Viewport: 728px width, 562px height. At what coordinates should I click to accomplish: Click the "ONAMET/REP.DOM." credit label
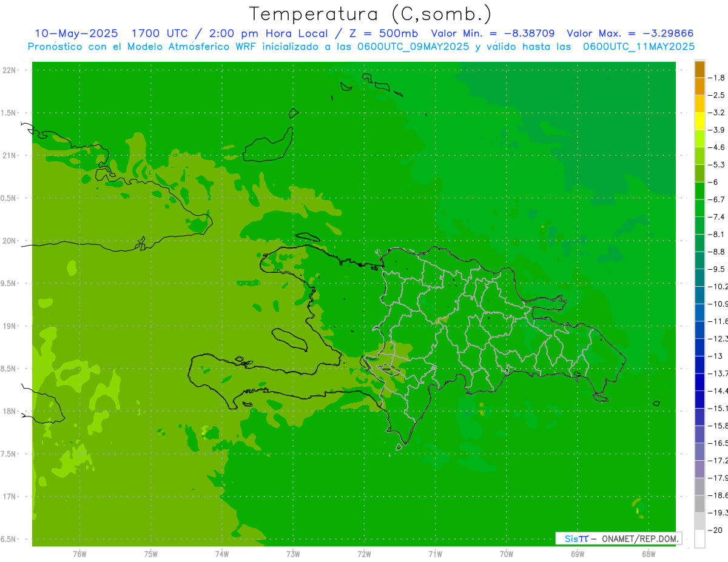(639, 538)
